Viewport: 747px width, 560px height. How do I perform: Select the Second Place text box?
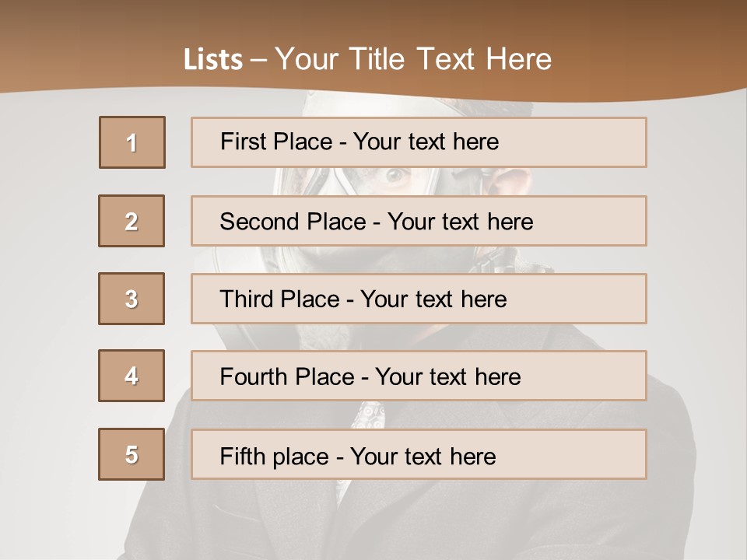[419, 221]
